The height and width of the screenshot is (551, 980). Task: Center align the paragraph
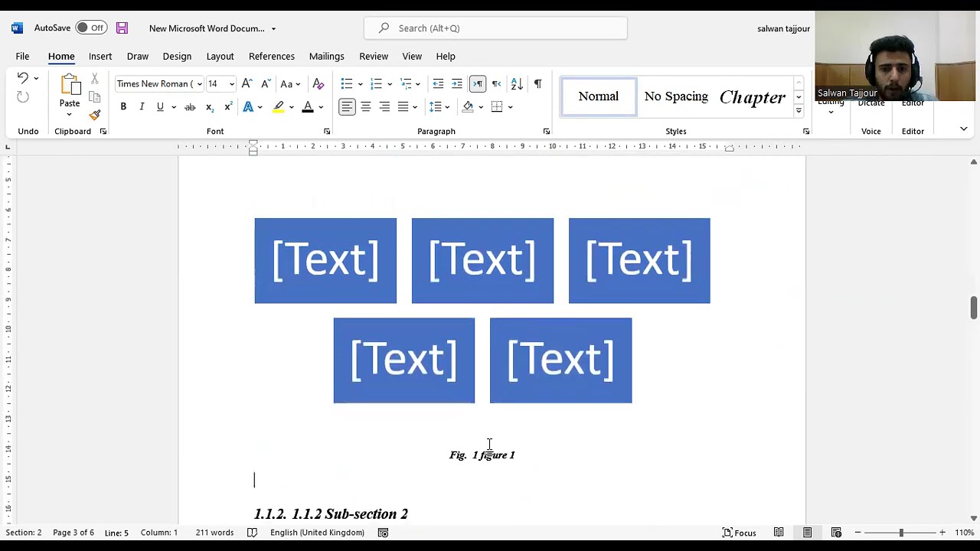tap(366, 107)
